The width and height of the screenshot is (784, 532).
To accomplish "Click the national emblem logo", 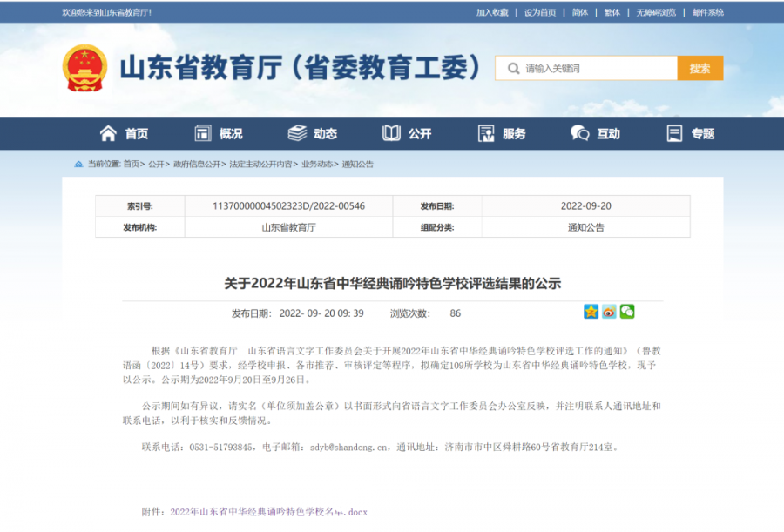I will pyautogui.click(x=84, y=68).
